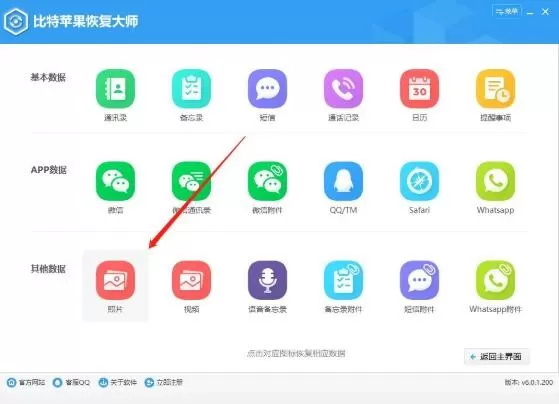The width and height of the screenshot is (559, 404).
Task: Contact support via 客服QQ link
Action: coord(71,382)
